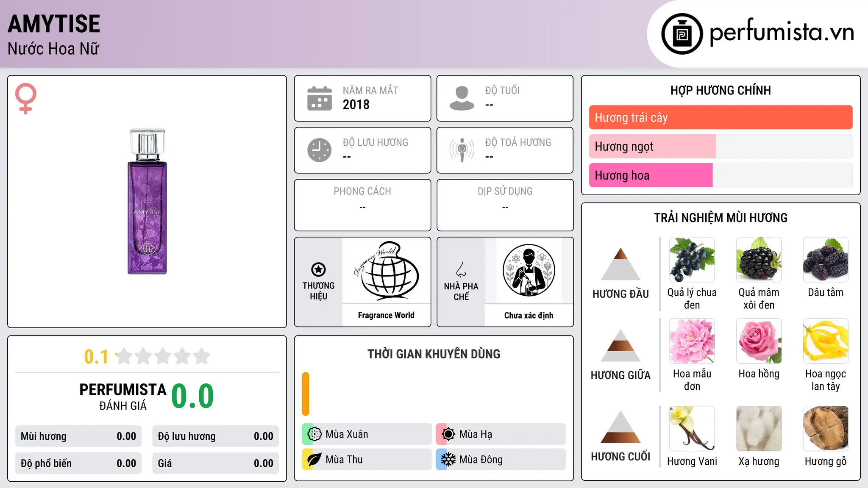
Task: Click the green 0.0 Perfumista score
Action: [x=192, y=396]
